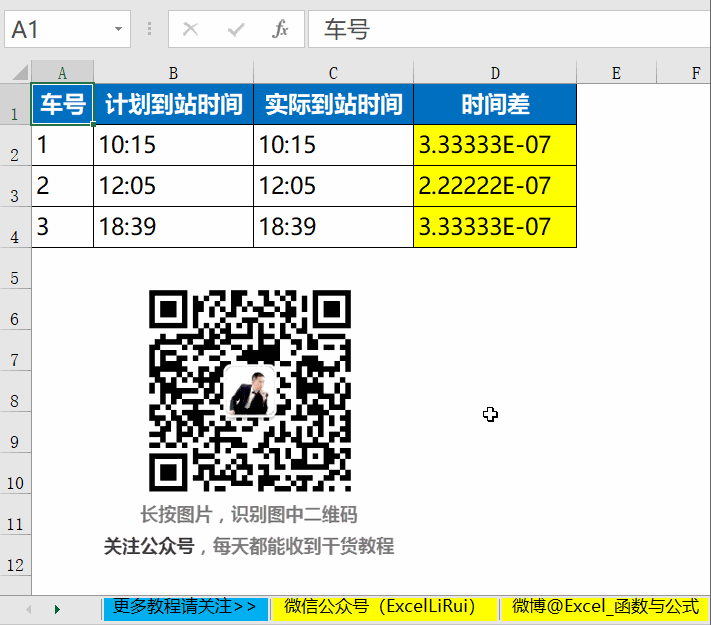
Task: Click text 关注公众号，每天都能收到干货教程
Action: tap(249, 546)
